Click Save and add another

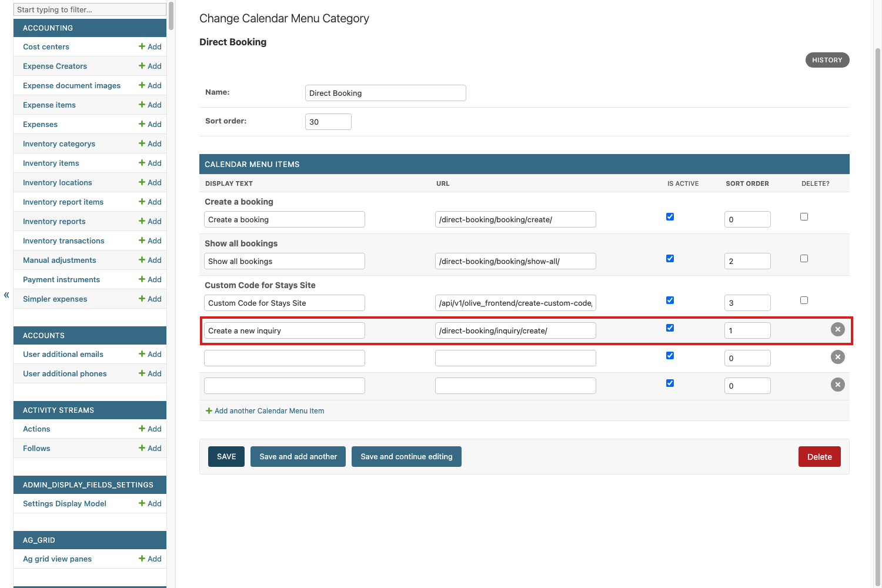tap(298, 456)
